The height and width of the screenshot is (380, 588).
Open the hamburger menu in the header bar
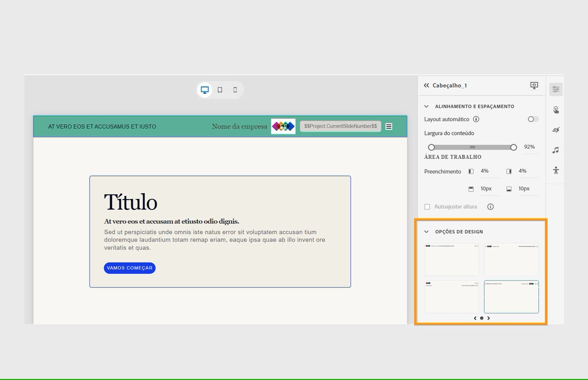pos(388,126)
